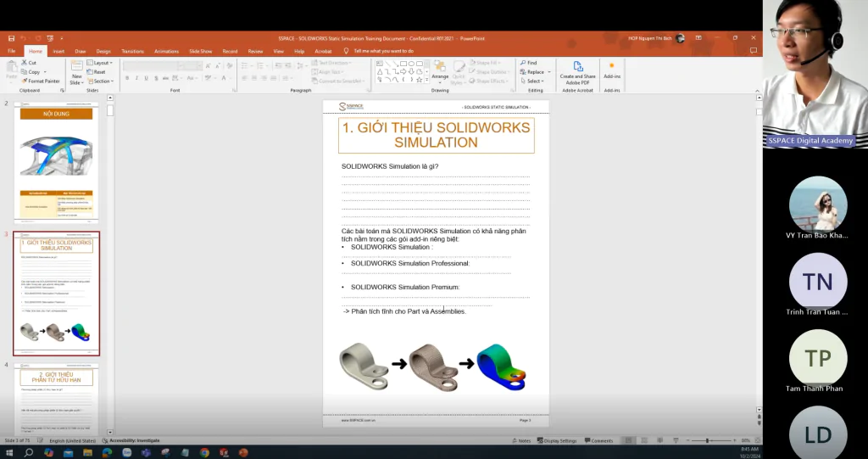Align text to the right
The height and width of the screenshot is (459, 868).
[264, 78]
